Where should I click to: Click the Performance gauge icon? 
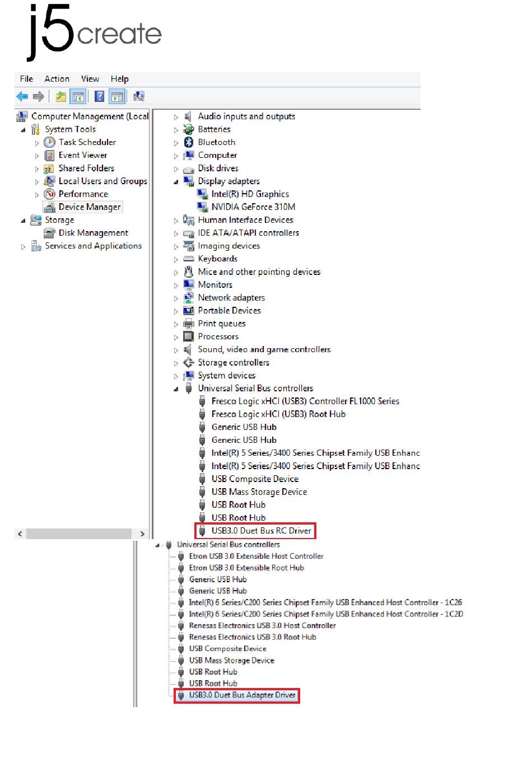pyautogui.click(x=50, y=194)
